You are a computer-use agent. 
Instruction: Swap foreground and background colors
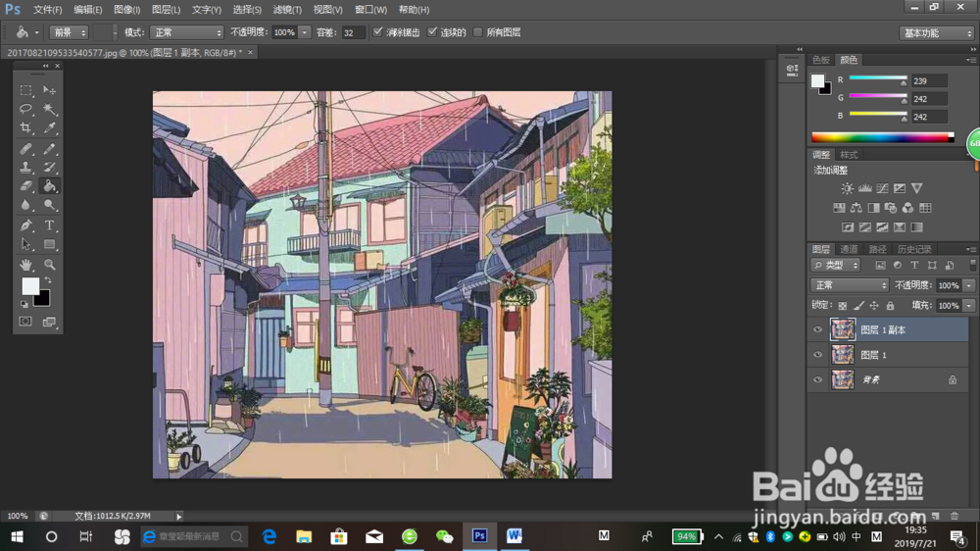(48, 280)
